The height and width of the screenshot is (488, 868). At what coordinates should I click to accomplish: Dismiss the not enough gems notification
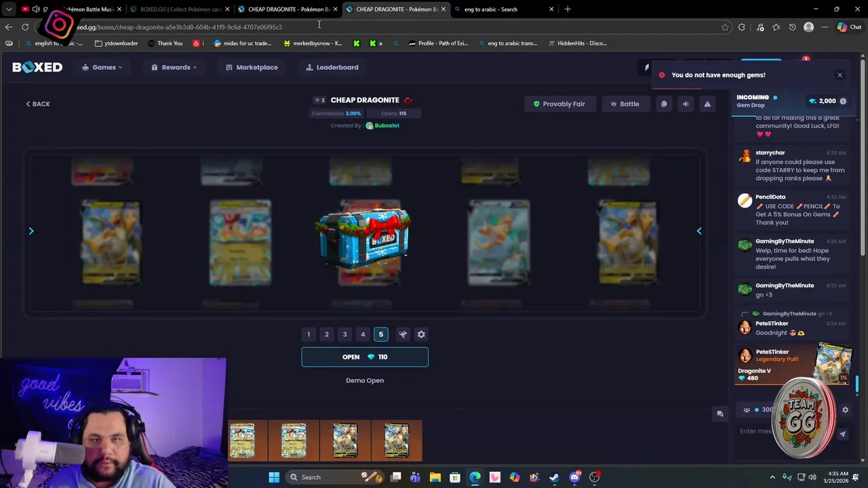(x=840, y=75)
